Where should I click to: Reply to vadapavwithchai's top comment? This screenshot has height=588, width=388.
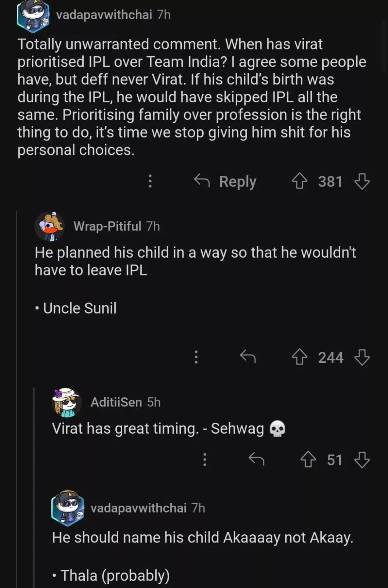(225, 181)
